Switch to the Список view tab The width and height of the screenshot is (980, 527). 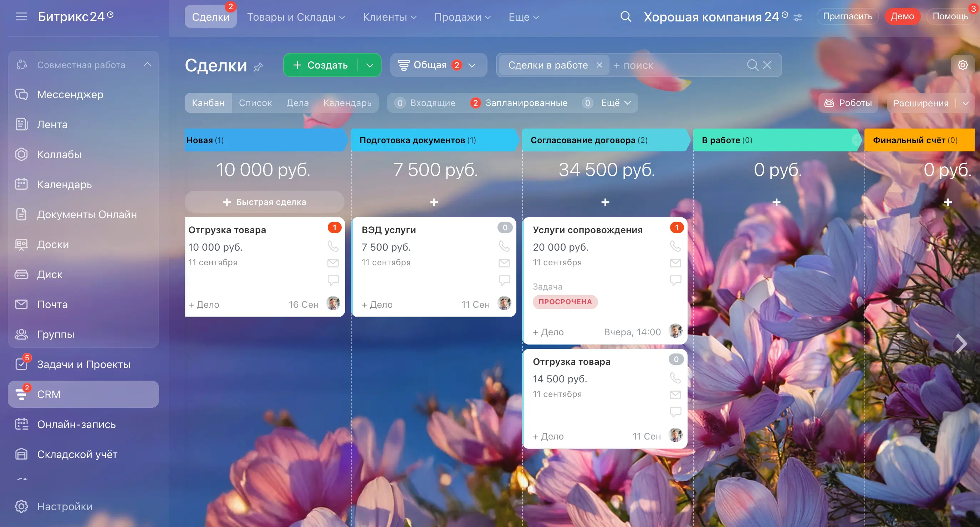tap(255, 103)
